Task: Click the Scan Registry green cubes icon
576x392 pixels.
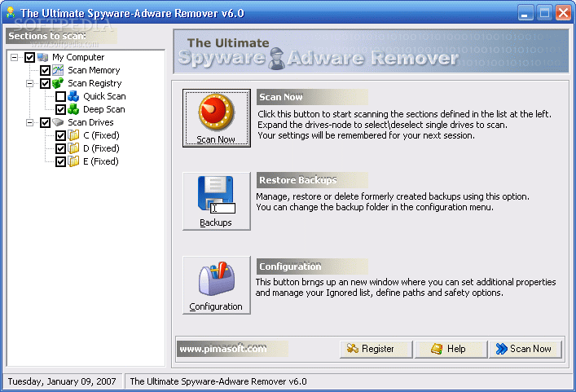Action: [58, 83]
